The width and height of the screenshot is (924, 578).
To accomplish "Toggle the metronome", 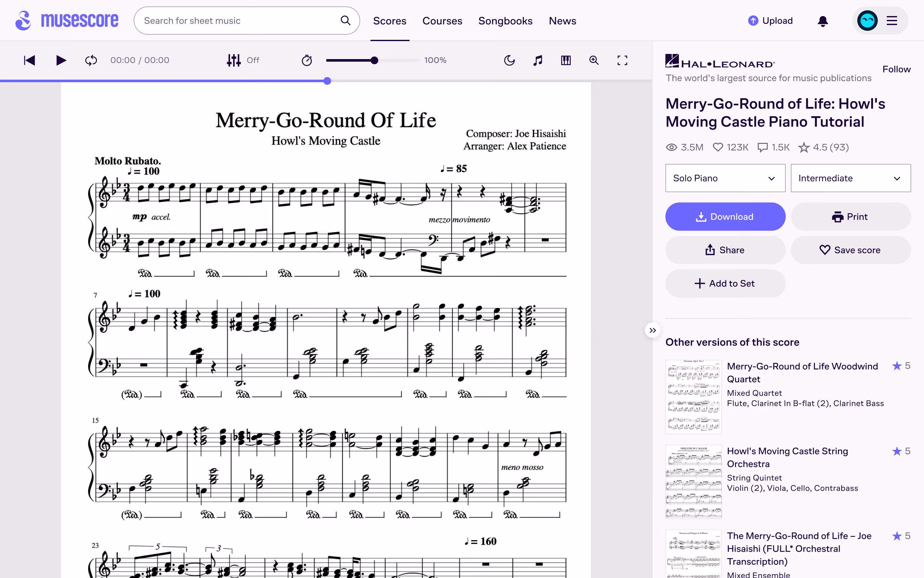I will click(x=307, y=60).
